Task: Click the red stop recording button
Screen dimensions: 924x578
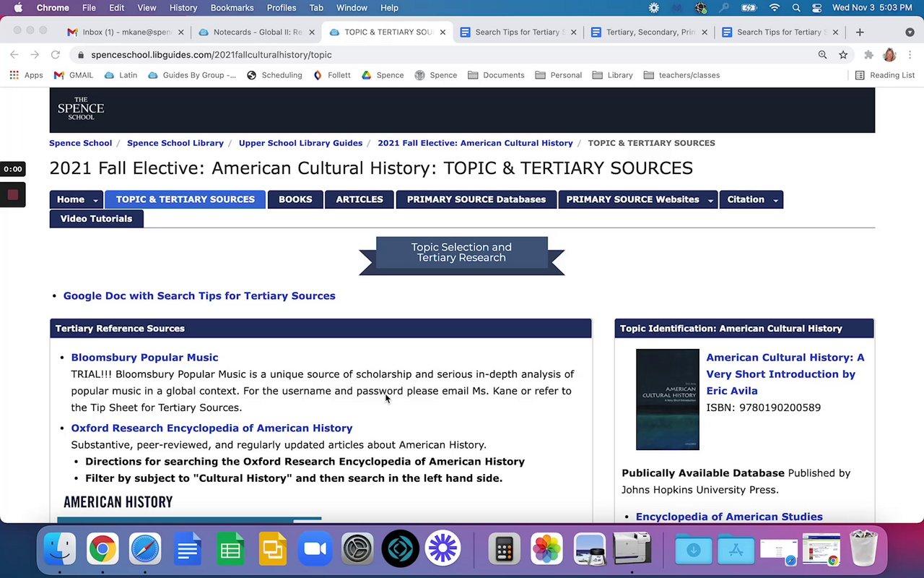Action: [12, 194]
